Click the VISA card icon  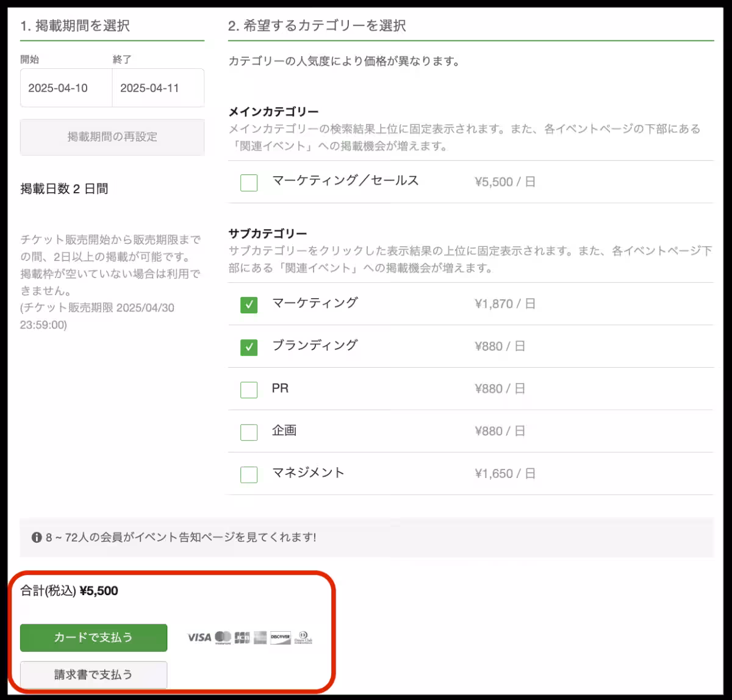199,637
